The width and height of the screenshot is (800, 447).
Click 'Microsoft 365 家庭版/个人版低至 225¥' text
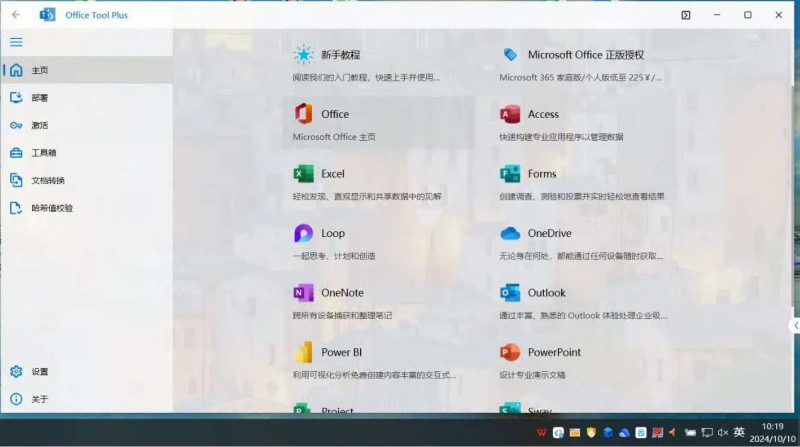pos(580,78)
